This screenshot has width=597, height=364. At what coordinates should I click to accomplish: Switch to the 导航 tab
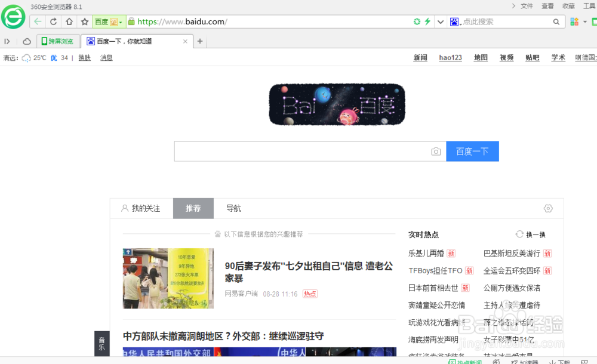click(x=233, y=208)
